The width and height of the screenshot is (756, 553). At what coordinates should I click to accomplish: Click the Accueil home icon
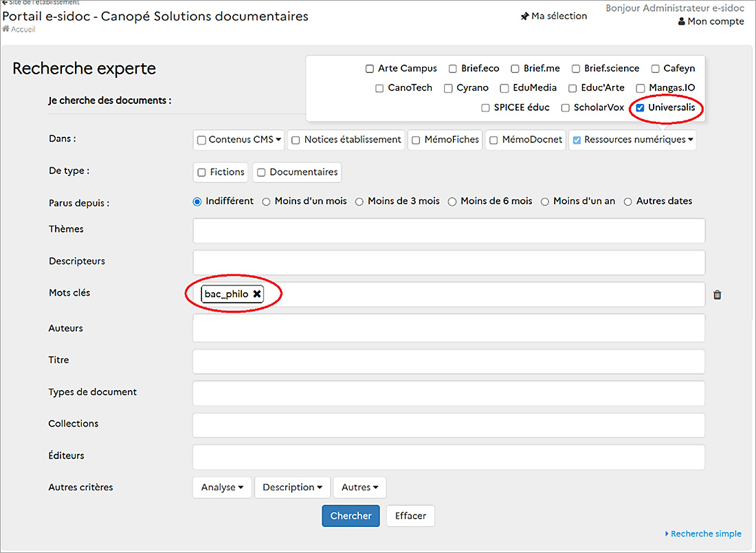pos(6,30)
